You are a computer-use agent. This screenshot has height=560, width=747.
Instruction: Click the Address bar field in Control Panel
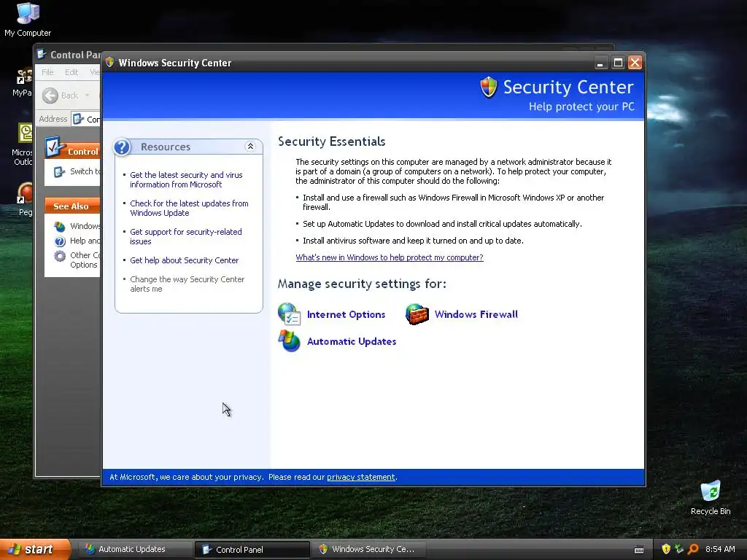point(86,119)
